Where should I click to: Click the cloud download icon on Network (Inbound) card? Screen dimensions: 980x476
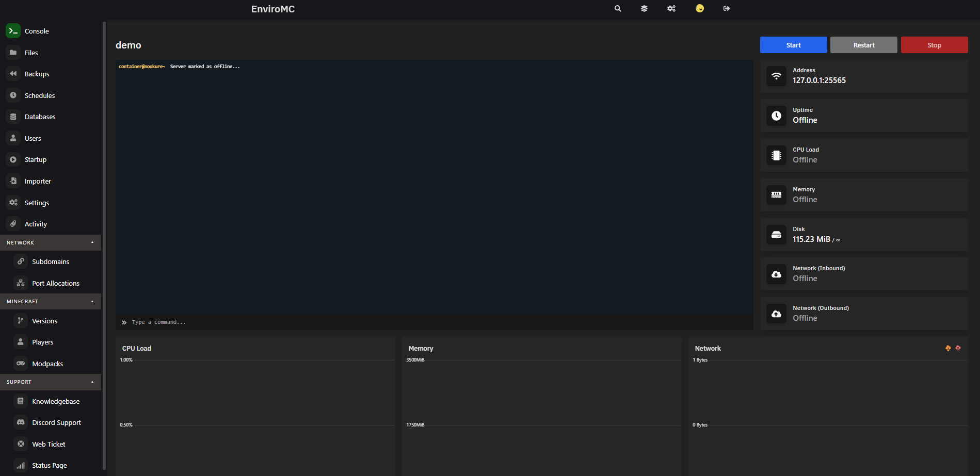(776, 274)
